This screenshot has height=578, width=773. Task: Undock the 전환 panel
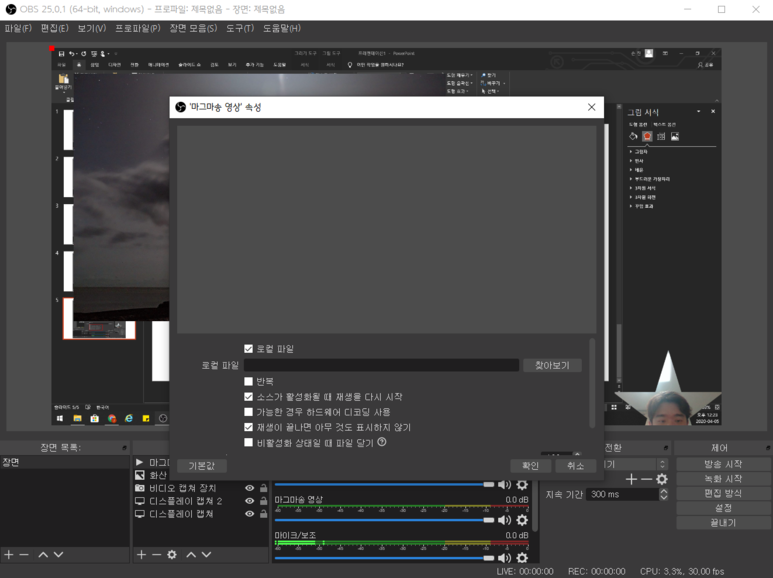coord(666,448)
